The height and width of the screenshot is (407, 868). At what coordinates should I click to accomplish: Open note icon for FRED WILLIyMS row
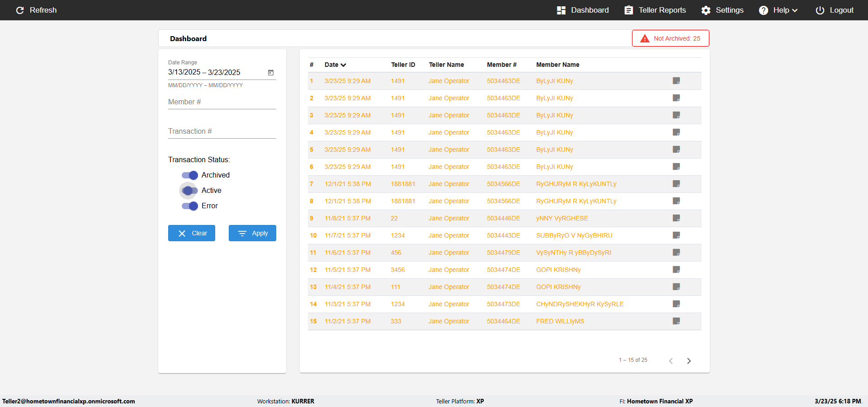click(x=676, y=321)
